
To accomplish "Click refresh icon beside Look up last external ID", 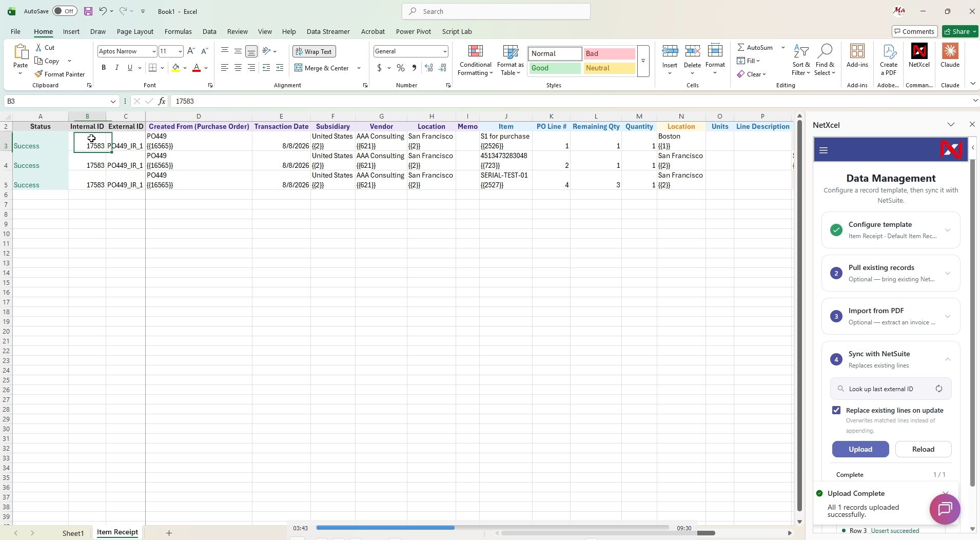I will [939, 389].
